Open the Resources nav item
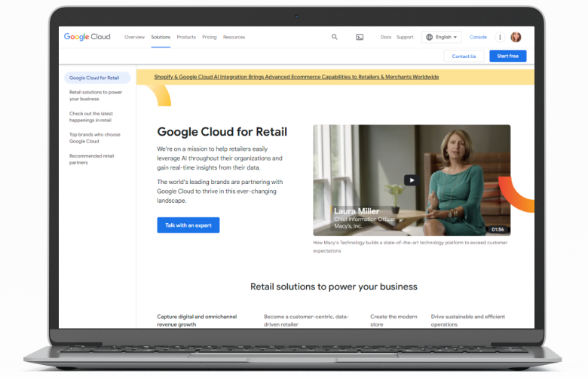 click(x=234, y=37)
